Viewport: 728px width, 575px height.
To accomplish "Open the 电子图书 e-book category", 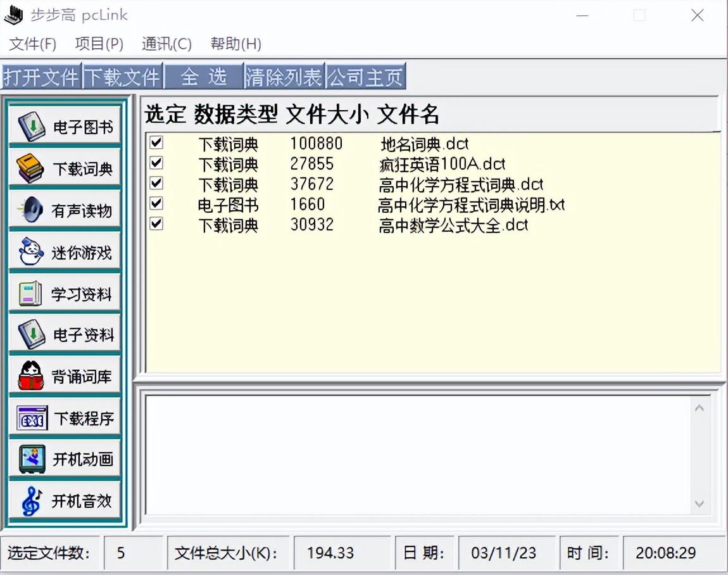I will [x=65, y=125].
